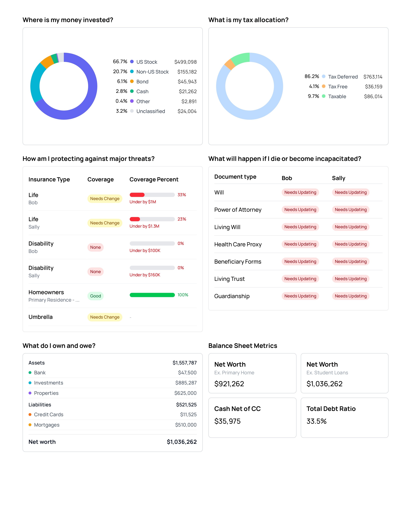Click the Homeowners 100% coverage progress bar
The image size is (411, 532).
pyautogui.click(x=152, y=295)
